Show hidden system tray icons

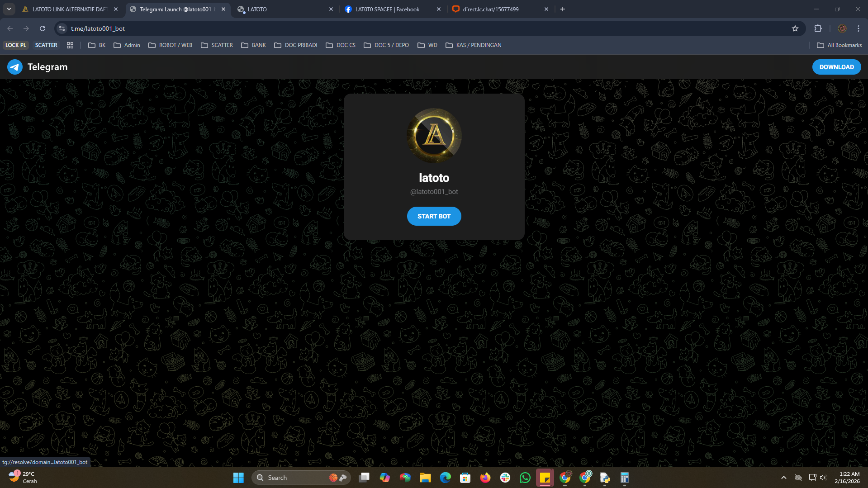coord(784,478)
